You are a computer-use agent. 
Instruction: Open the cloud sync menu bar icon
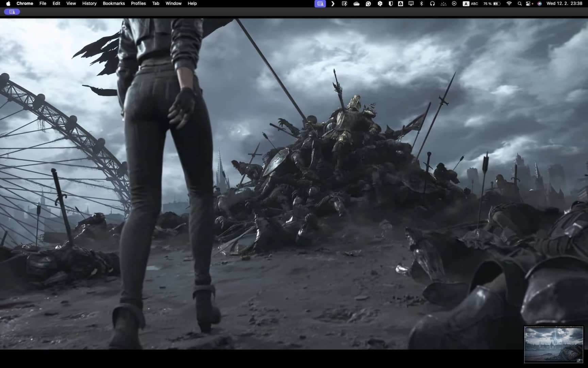click(356, 3)
